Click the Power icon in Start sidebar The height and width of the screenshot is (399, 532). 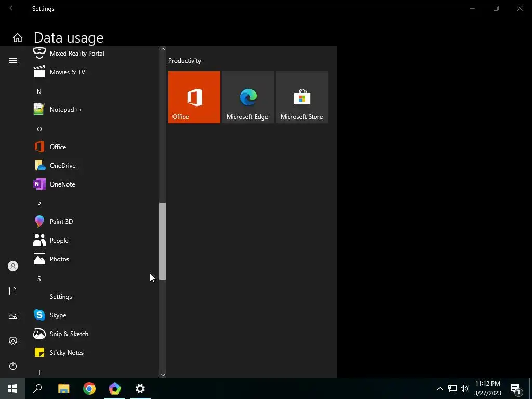tap(13, 366)
